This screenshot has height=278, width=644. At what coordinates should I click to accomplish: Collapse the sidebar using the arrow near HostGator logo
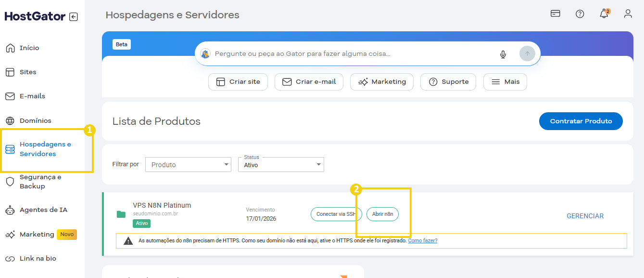tap(73, 16)
